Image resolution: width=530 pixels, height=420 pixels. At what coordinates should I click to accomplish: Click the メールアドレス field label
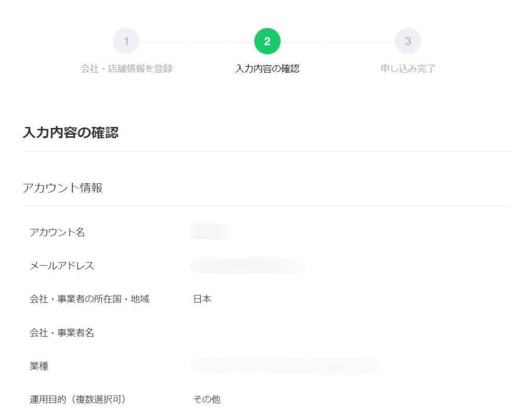click(x=61, y=266)
